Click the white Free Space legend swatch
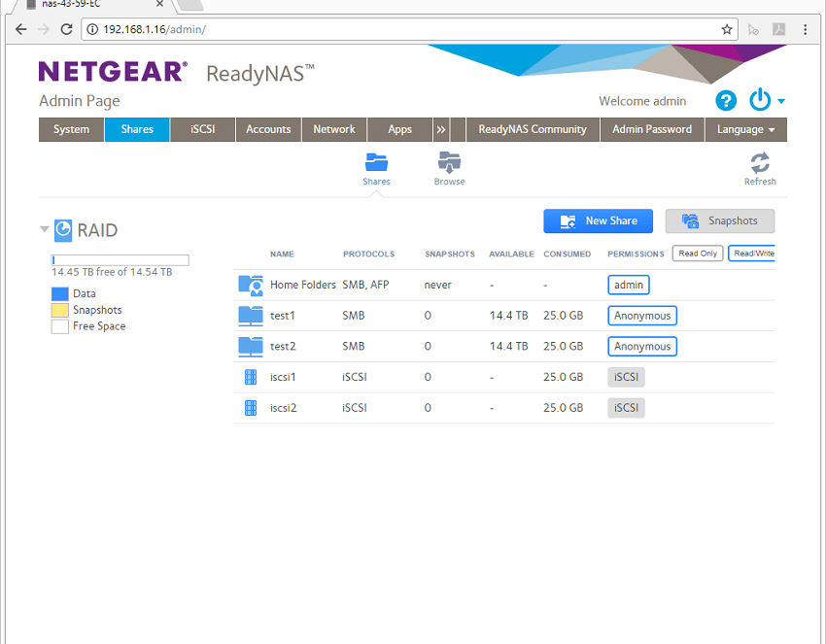 (60, 326)
